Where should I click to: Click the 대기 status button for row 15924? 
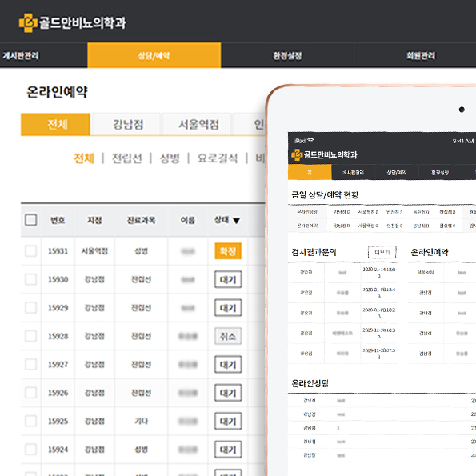click(228, 450)
